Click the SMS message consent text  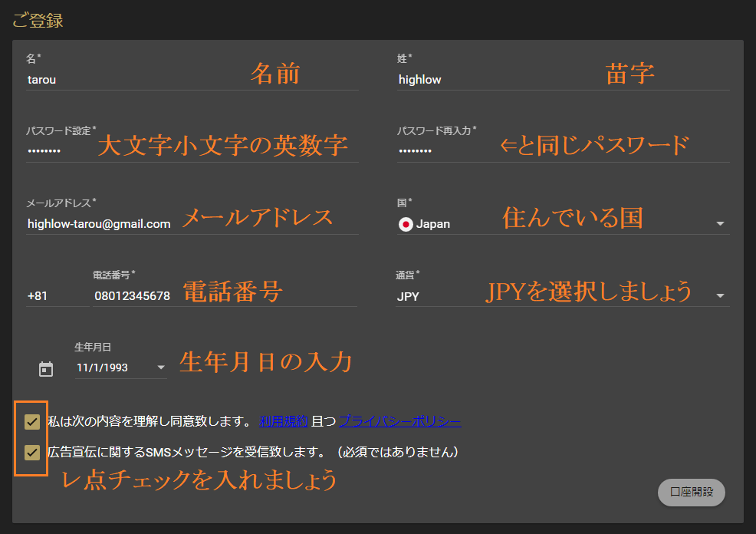tap(253, 452)
